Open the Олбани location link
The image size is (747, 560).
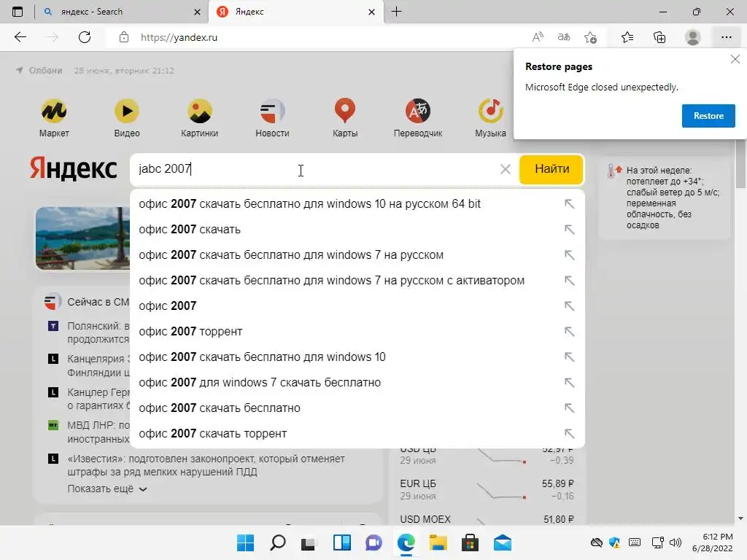point(39,71)
